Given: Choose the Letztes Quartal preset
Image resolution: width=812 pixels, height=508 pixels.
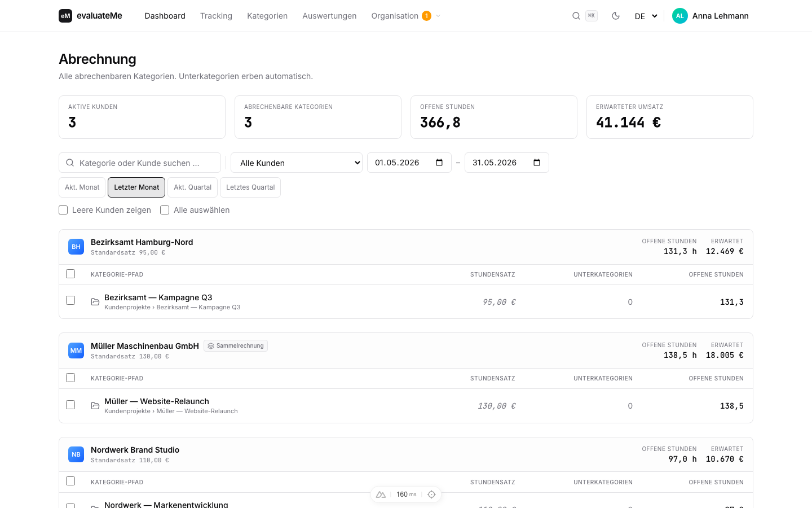Looking at the screenshot, I should click(x=250, y=187).
